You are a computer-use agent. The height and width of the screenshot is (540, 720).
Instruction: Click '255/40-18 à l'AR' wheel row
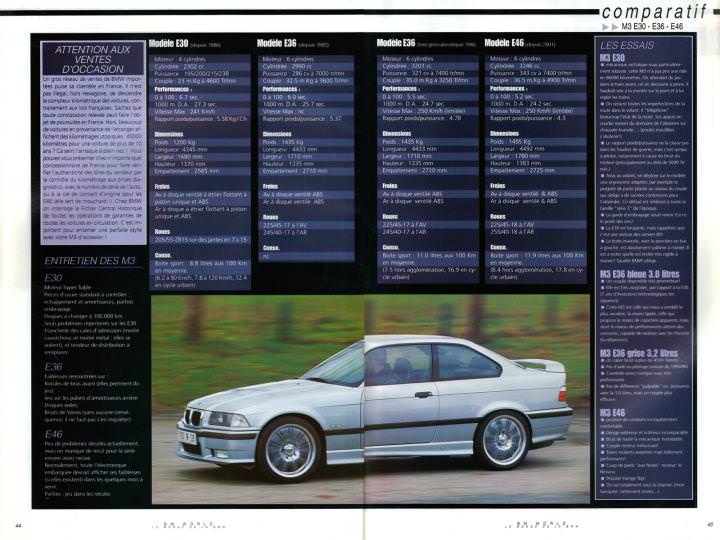point(512,232)
